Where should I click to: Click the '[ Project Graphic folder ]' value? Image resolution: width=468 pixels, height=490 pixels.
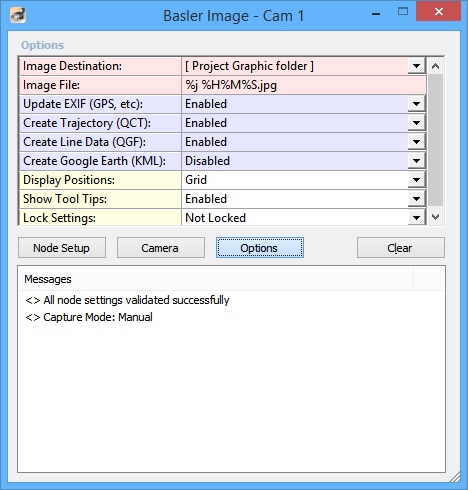(249, 66)
